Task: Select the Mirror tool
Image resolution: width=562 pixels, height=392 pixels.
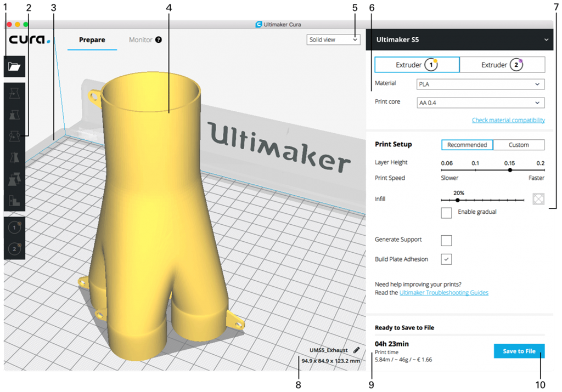Action: pos(14,157)
